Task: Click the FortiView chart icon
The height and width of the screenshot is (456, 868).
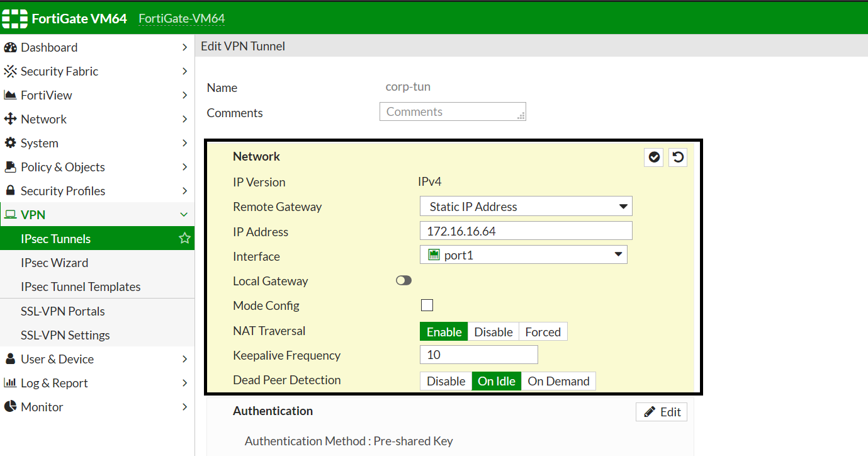Action: click(x=10, y=95)
